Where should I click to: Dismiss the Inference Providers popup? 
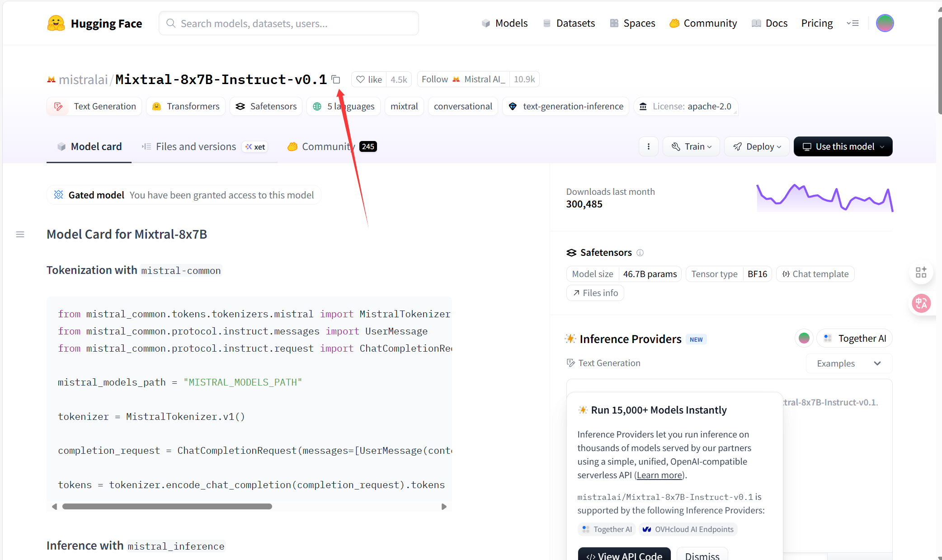tap(702, 555)
